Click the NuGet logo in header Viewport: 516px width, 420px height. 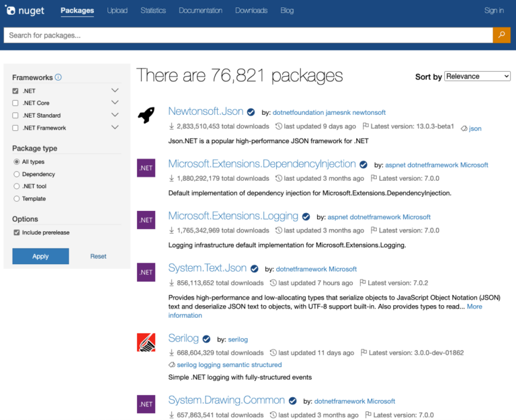(26, 11)
